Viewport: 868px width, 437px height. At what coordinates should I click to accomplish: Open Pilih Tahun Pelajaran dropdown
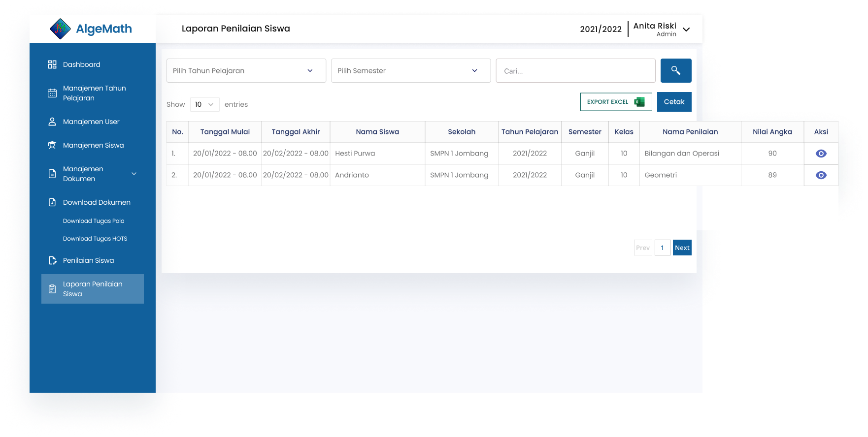246,70
